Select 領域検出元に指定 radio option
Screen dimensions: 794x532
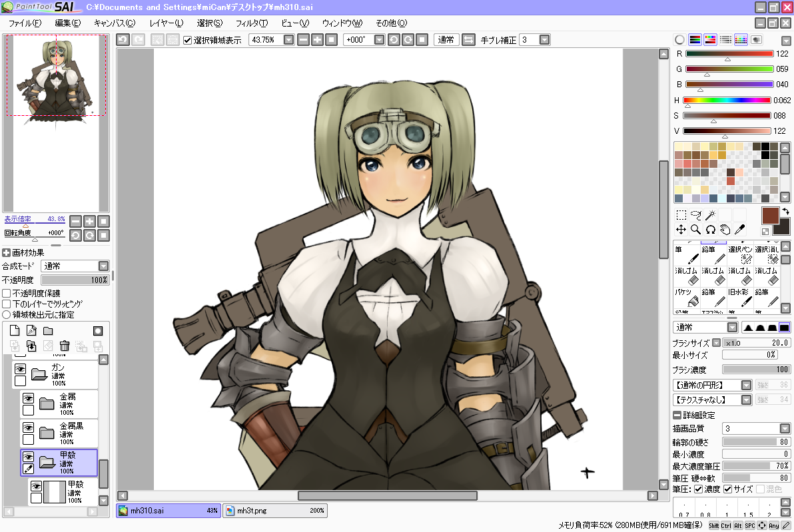point(7,314)
